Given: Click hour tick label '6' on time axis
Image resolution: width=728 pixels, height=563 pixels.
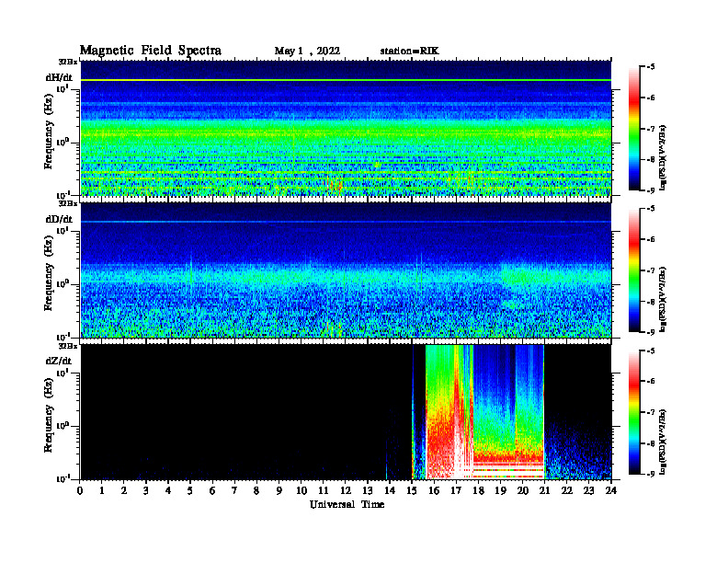Looking at the screenshot, I should tap(212, 491).
